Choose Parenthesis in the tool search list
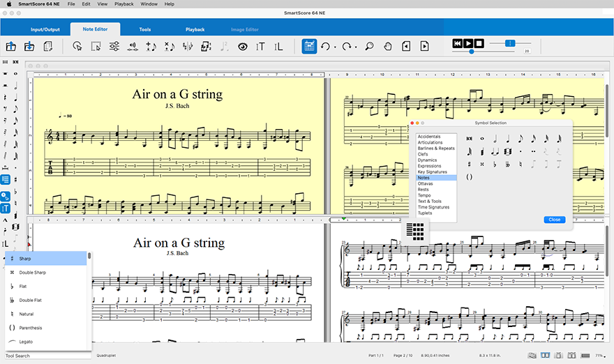Screen dimensions: 614x364 46,328
